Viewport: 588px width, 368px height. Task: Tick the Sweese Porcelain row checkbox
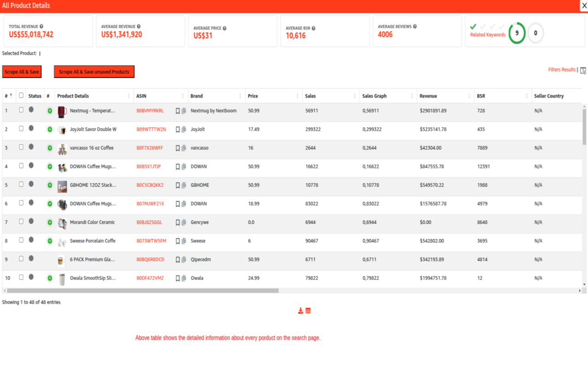21,240
